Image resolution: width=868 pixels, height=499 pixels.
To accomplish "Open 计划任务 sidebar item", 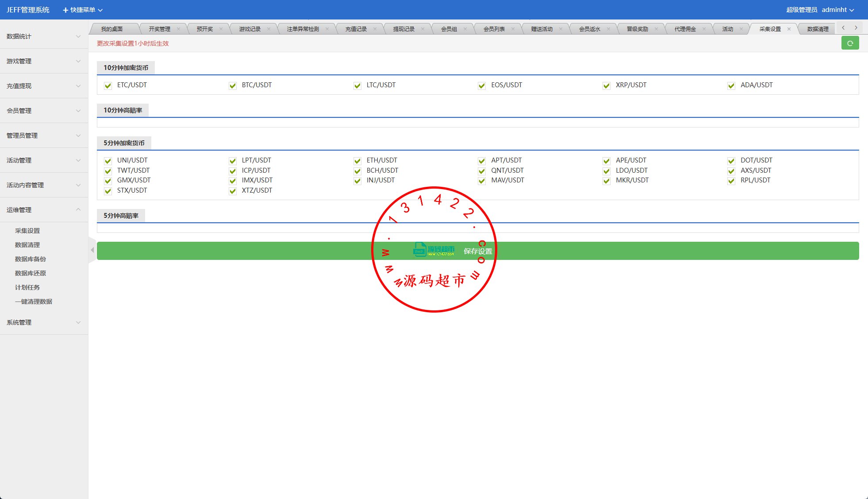I will [27, 287].
